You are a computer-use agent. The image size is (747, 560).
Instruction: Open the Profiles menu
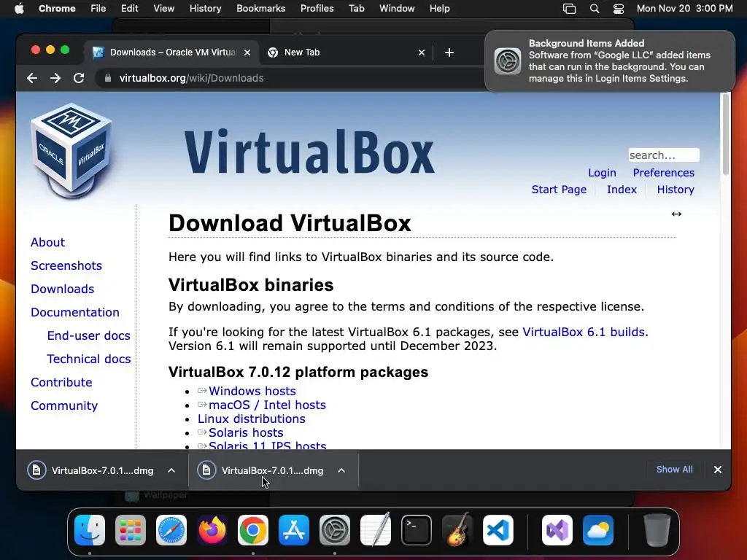tap(317, 9)
